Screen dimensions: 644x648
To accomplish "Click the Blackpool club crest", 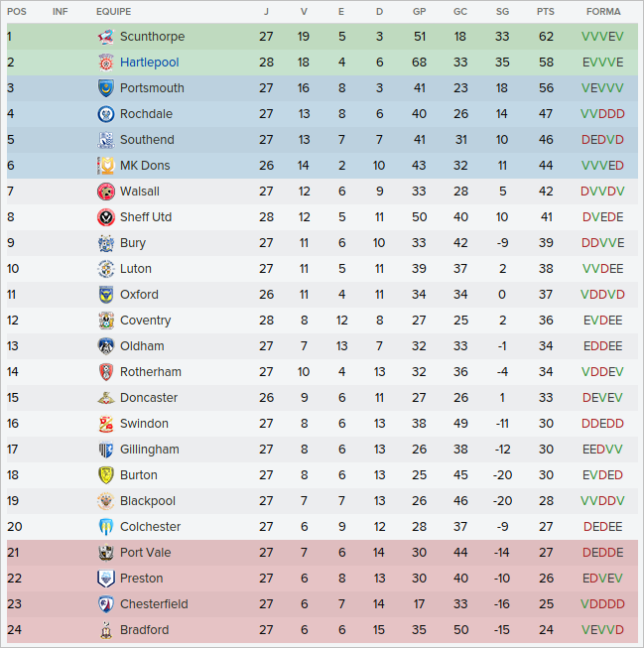I will 105,501.
